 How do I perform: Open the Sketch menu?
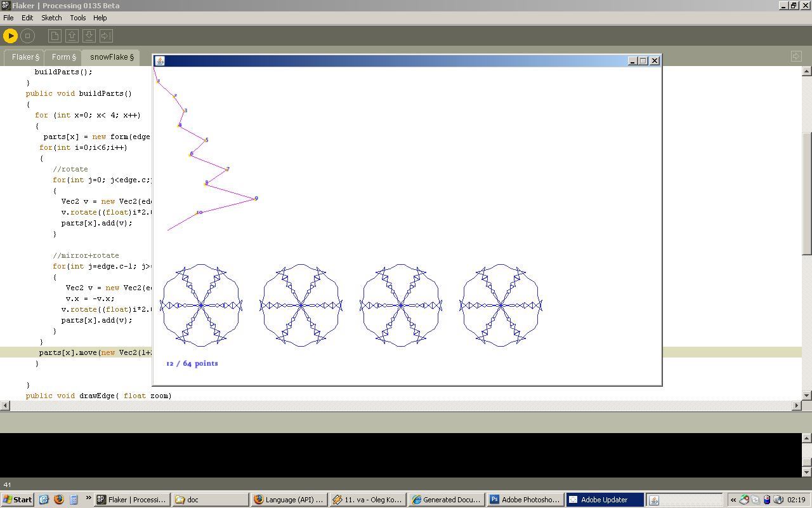[x=51, y=18]
